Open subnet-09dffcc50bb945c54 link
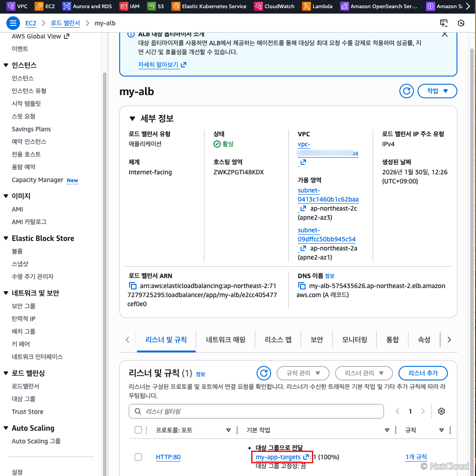Image resolution: width=476 pixels, height=476 pixels. coord(326,235)
